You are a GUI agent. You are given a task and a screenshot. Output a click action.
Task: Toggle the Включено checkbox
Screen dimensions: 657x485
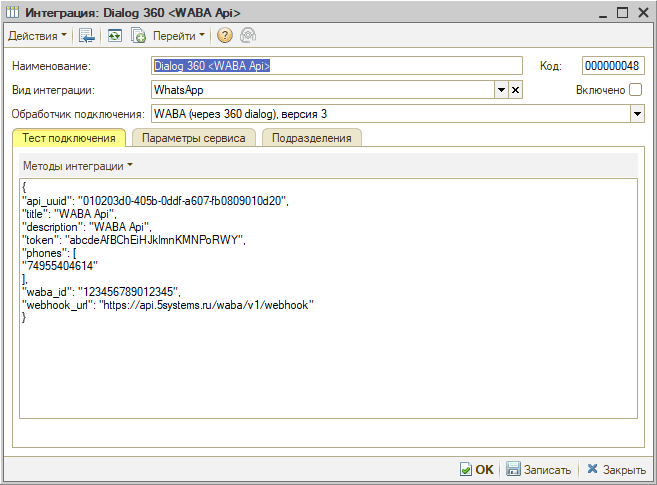[636, 90]
